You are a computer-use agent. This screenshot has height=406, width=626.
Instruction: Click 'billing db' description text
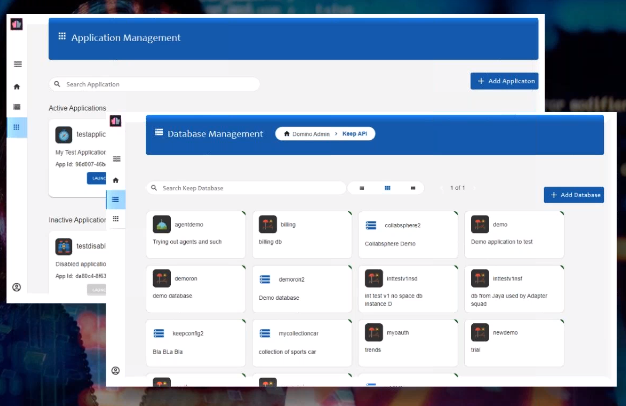point(270,242)
